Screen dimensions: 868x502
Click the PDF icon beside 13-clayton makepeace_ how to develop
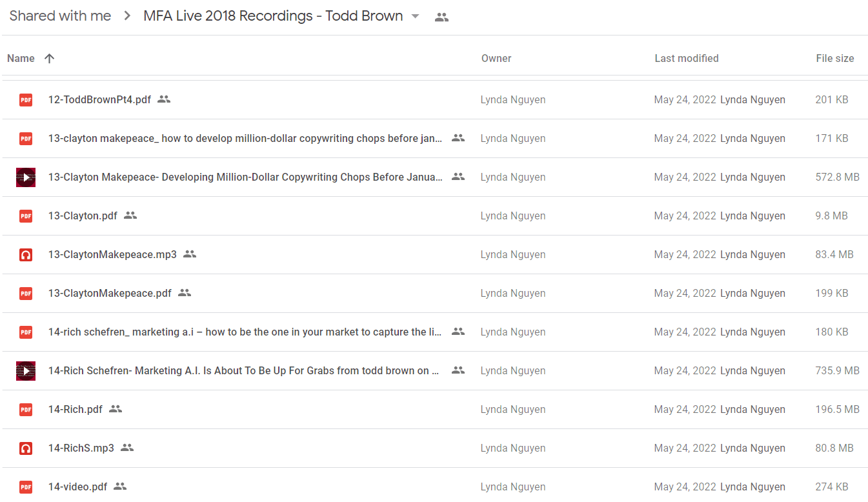26,139
